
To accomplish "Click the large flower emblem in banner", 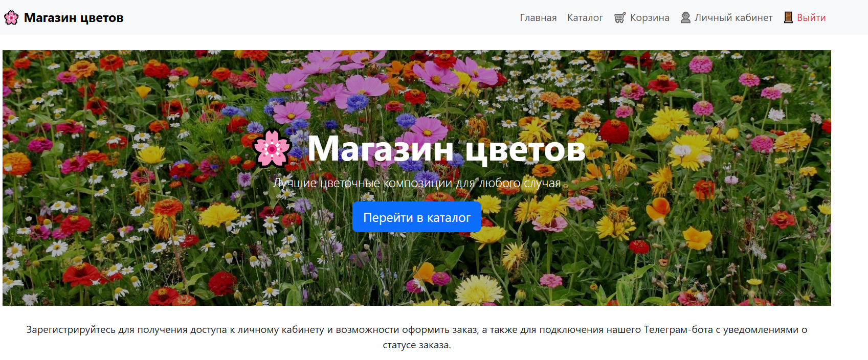I will click(272, 149).
